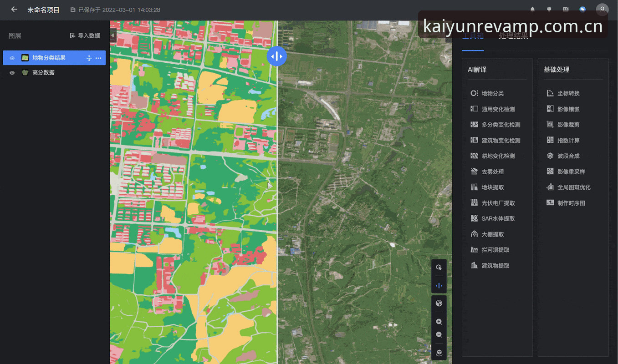Click the 制作时序图 tool entry
618x364 pixels.
point(566,203)
